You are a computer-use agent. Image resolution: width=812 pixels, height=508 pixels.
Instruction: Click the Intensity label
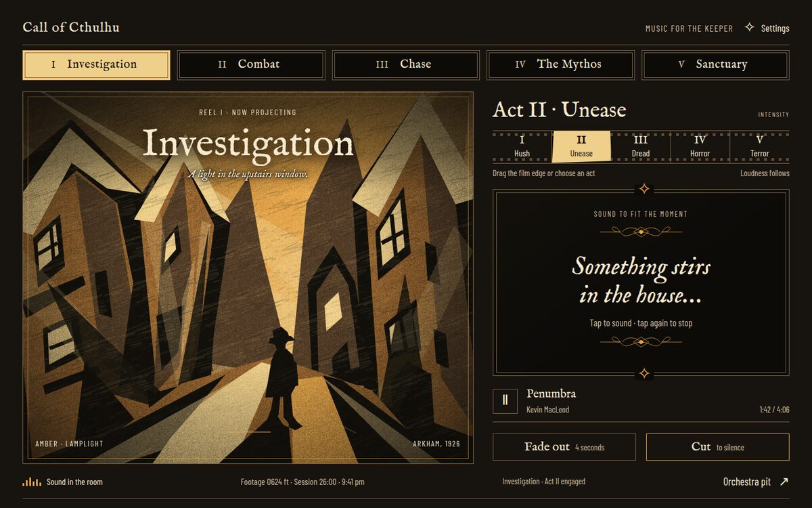click(773, 115)
